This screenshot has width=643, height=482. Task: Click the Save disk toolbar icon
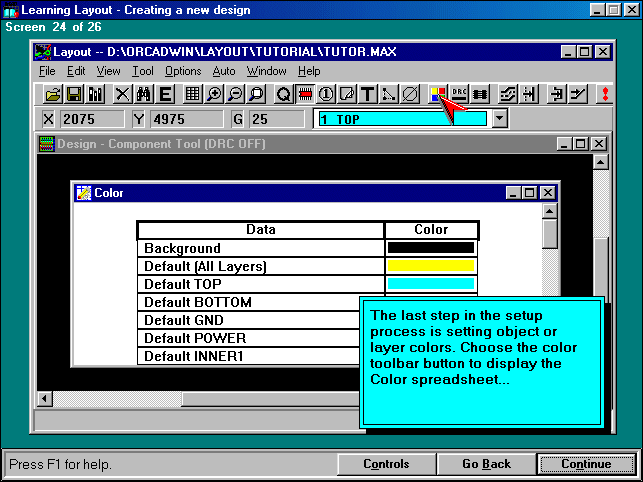(74, 94)
